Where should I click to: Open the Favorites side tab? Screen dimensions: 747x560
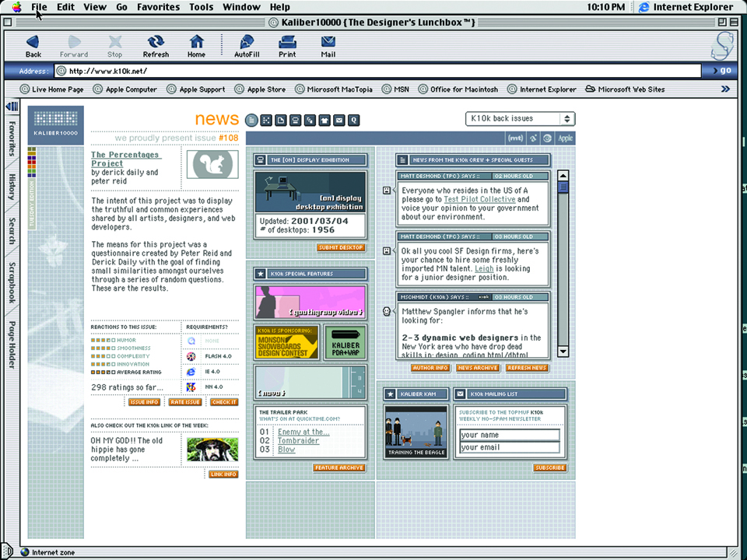click(x=12, y=138)
